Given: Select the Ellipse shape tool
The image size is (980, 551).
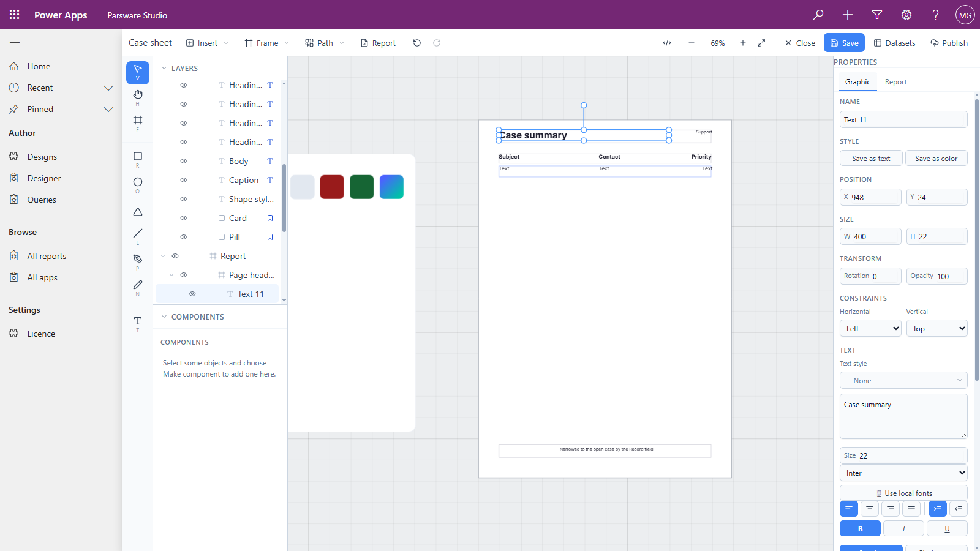Looking at the screenshot, I should [x=138, y=185].
